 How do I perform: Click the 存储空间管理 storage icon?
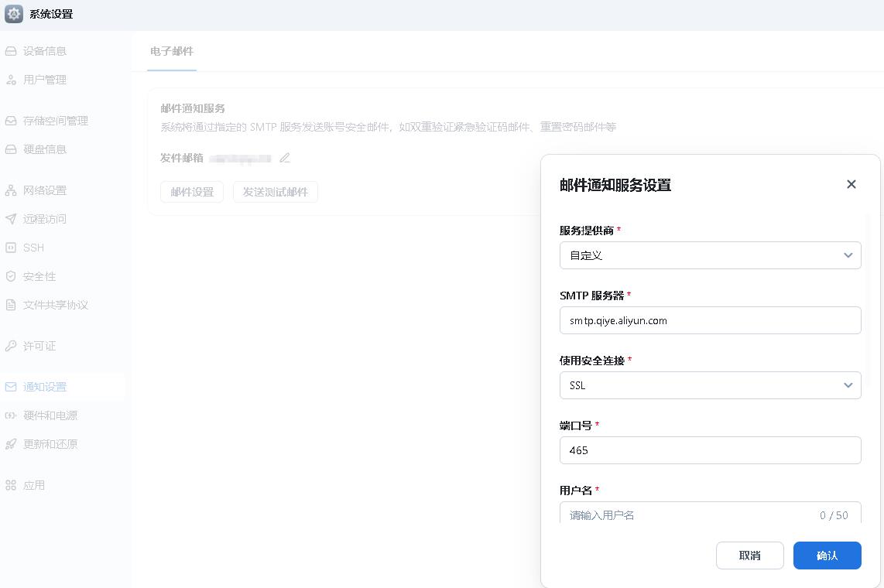pyautogui.click(x=11, y=121)
